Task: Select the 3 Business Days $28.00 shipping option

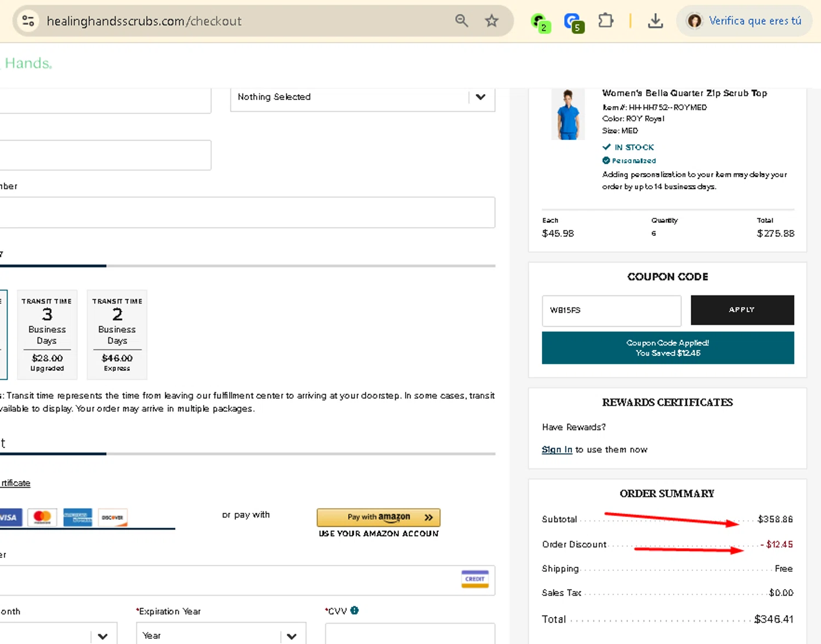Action: [47, 334]
